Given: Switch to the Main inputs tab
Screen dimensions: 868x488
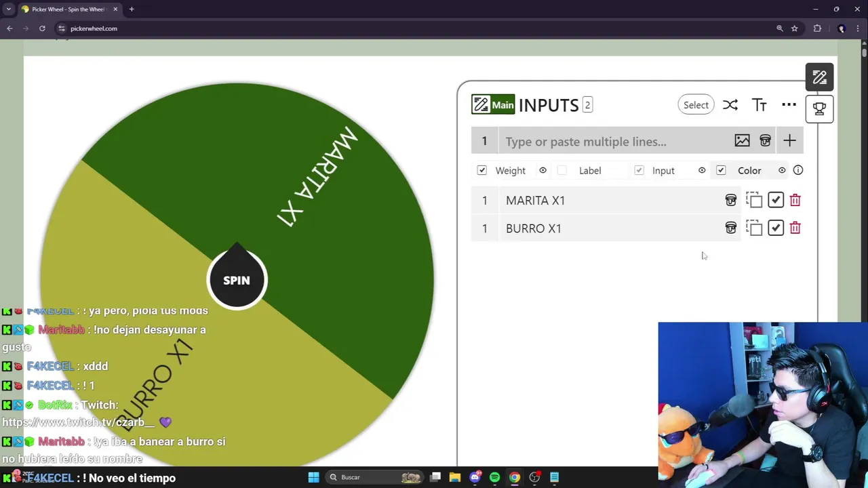Looking at the screenshot, I should (x=493, y=104).
